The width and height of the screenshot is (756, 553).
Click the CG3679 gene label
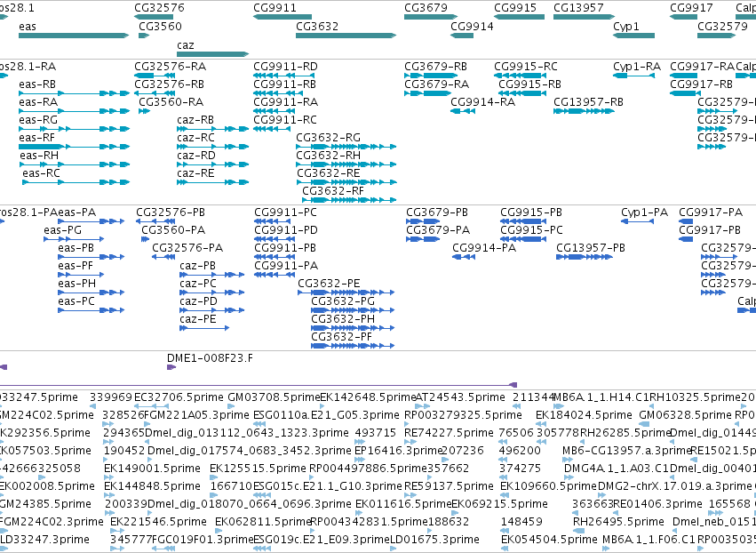click(x=426, y=8)
